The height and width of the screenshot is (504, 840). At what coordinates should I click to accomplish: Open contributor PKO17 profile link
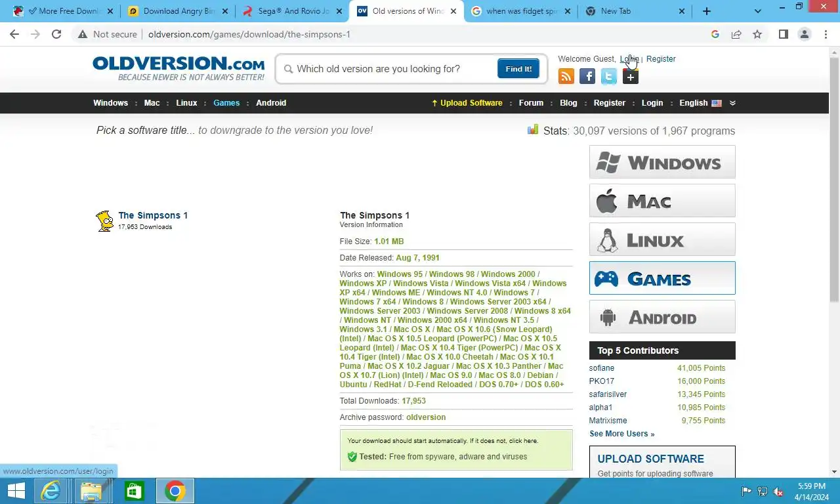[602, 381]
